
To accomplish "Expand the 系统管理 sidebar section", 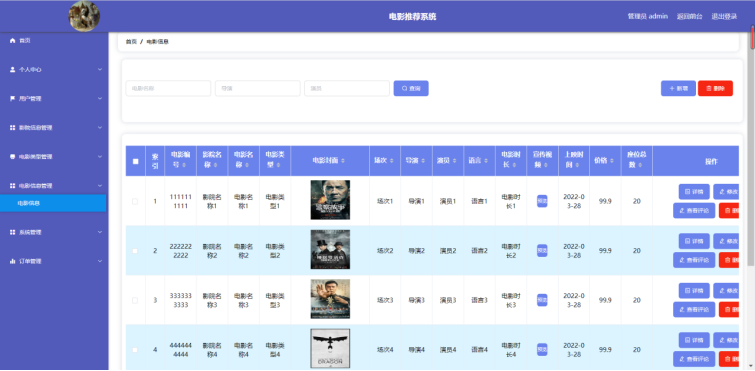I will tap(53, 232).
